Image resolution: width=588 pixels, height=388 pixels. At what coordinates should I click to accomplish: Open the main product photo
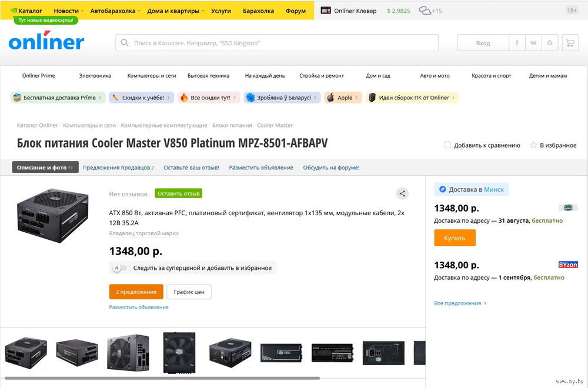pyautogui.click(x=52, y=216)
